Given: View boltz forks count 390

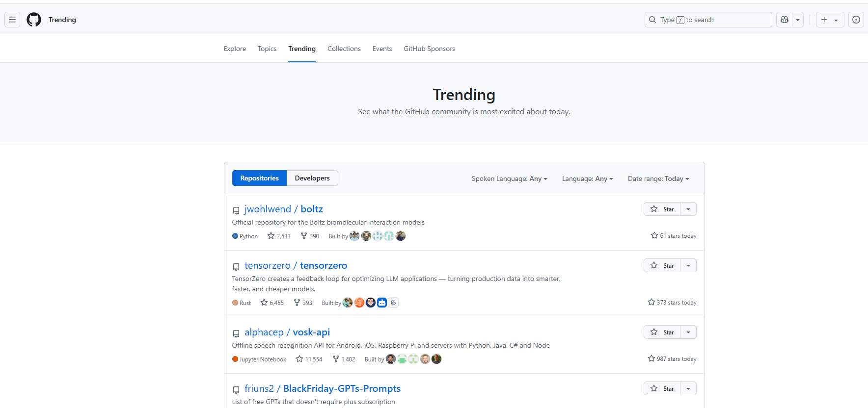Looking at the screenshot, I should coord(310,236).
